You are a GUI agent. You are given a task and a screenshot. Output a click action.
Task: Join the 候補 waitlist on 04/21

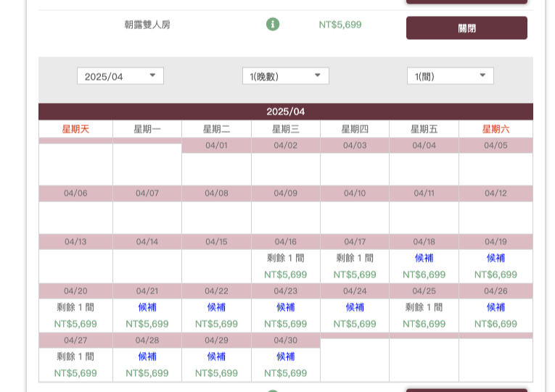click(147, 307)
